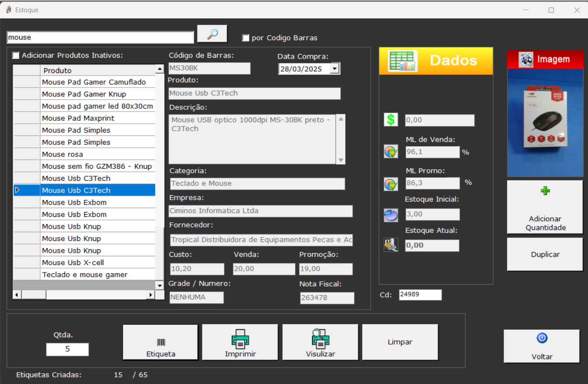Enable the por Codigo Barras checkbox
Screen dimensions: 588x384
point(246,38)
